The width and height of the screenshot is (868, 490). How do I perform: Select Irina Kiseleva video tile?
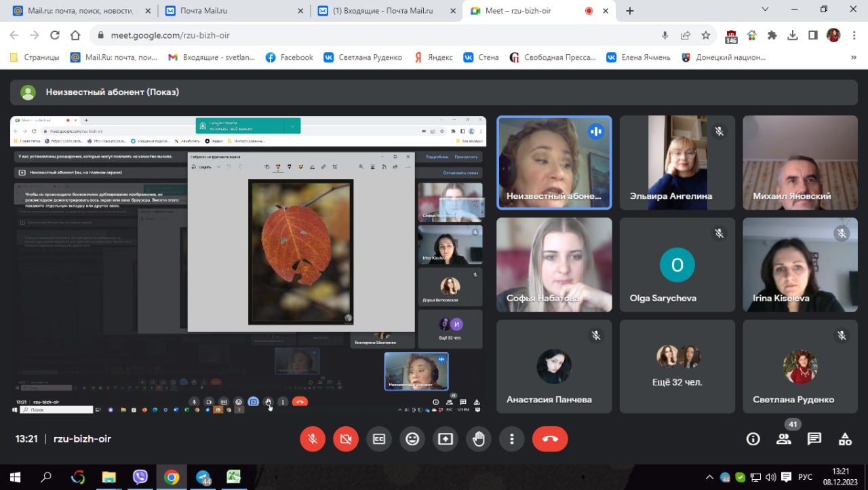pyautogui.click(x=800, y=265)
